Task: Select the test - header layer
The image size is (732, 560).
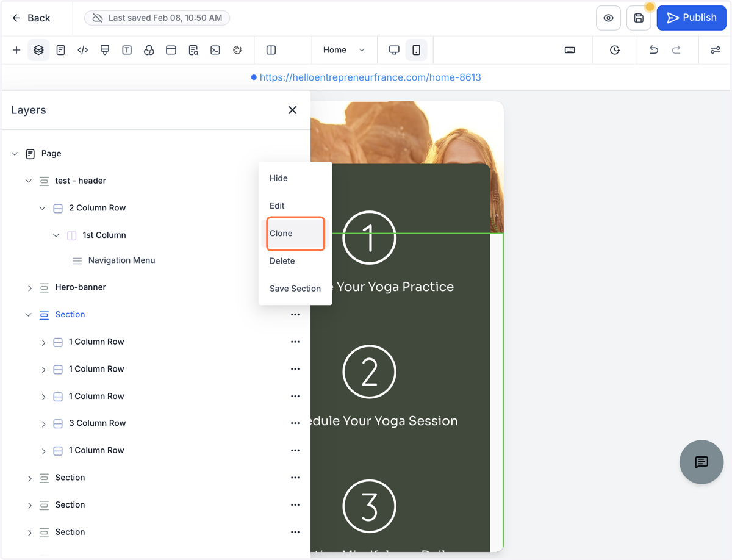Action: [81, 181]
